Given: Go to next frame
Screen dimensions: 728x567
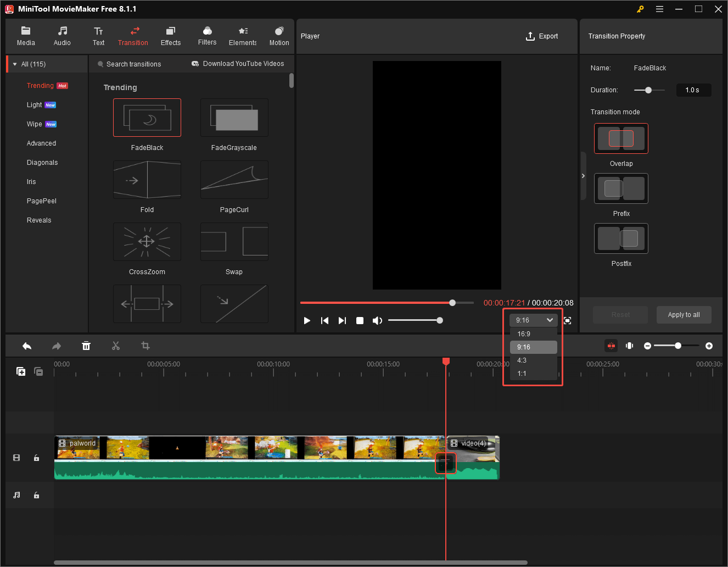Looking at the screenshot, I should coord(342,320).
